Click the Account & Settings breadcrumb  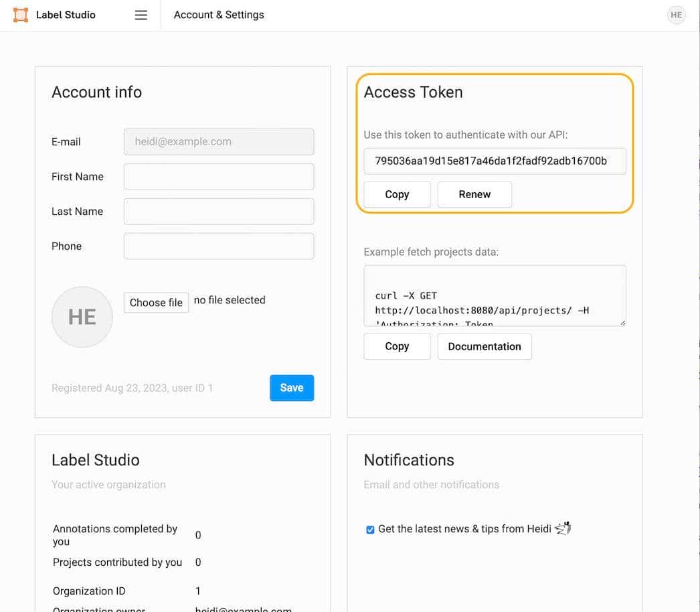tap(219, 15)
